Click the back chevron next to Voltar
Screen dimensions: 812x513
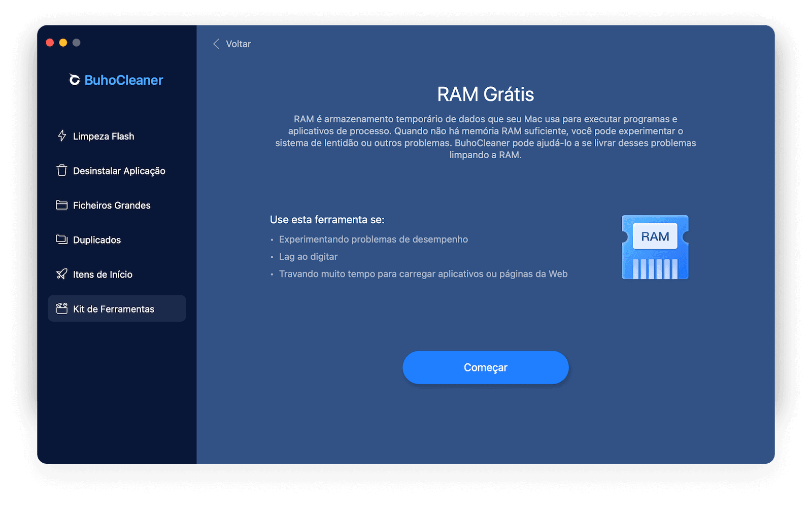click(216, 44)
